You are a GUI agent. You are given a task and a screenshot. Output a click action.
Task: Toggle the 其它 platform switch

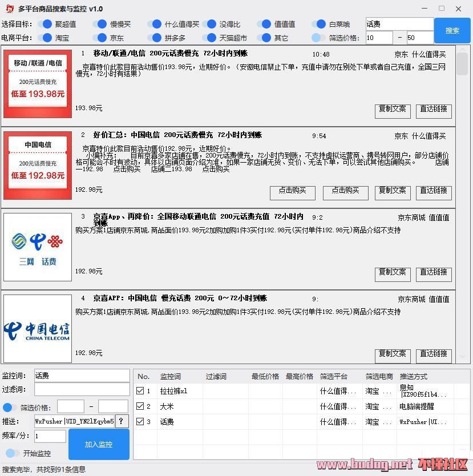tap(264, 38)
